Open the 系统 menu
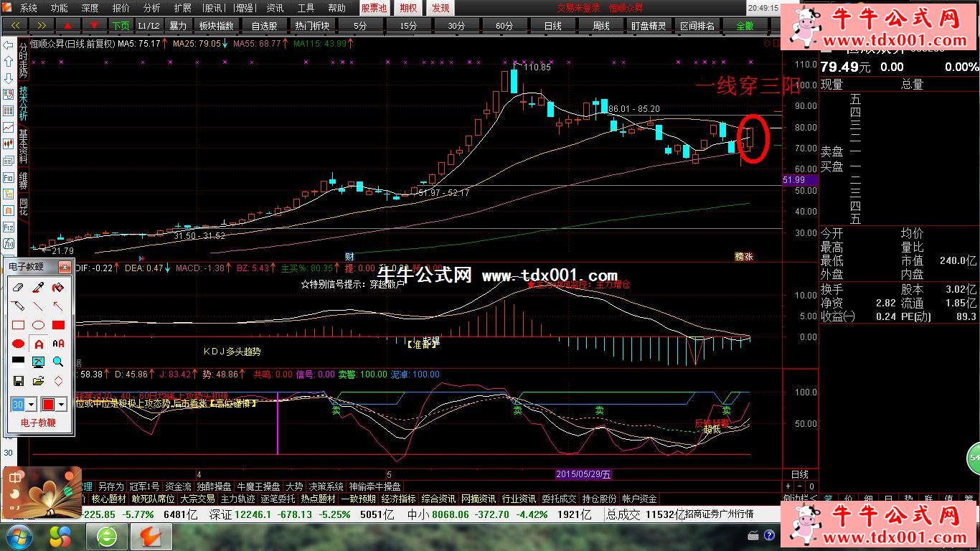The image size is (980, 551). 29,8
